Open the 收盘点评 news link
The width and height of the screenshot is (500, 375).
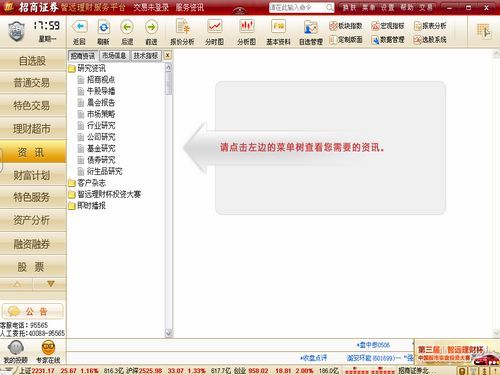coord(314,358)
